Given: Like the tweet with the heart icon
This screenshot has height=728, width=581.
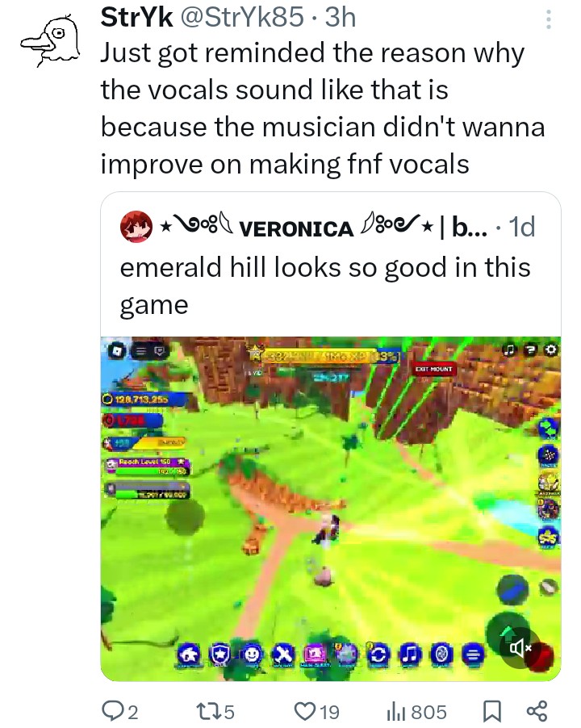Looking at the screenshot, I should click(x=317, y=711).
